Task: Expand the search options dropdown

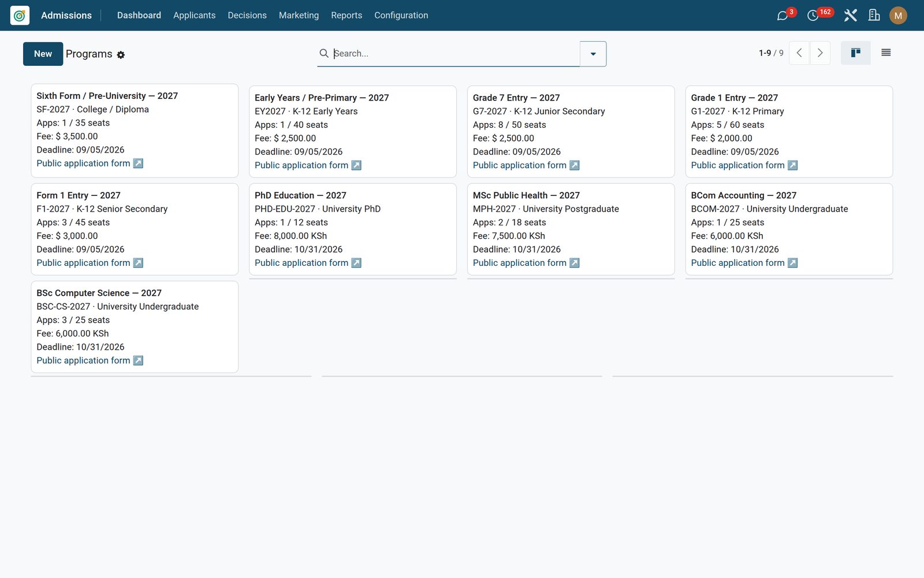Action: (593, 54)
